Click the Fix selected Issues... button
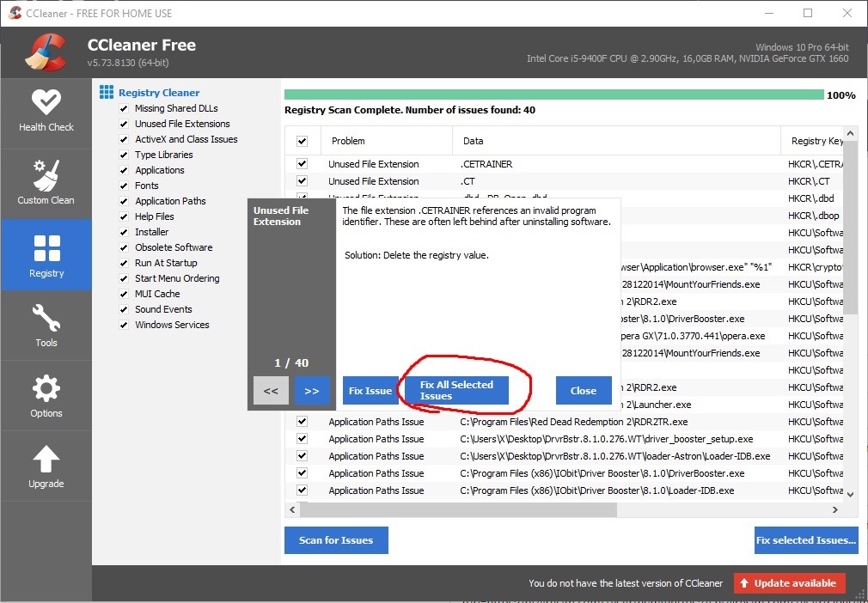 tap(806, 540)
